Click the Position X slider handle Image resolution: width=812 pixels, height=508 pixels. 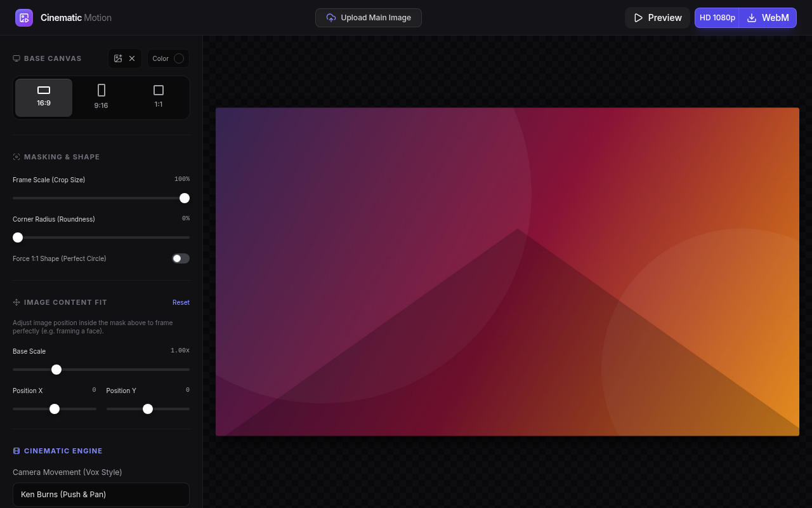[x=55, y=409]
